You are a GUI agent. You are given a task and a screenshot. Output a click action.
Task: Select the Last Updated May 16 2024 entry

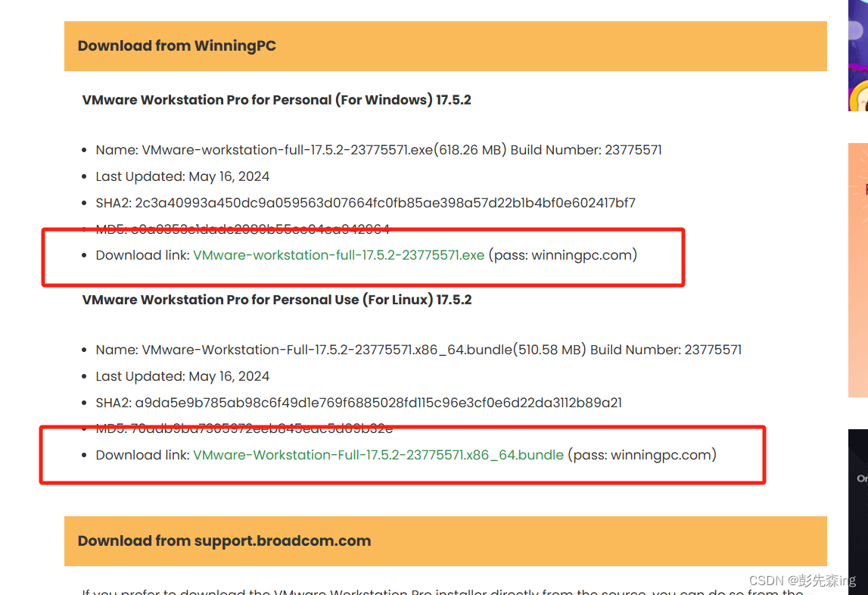click(x=182, y=176)
